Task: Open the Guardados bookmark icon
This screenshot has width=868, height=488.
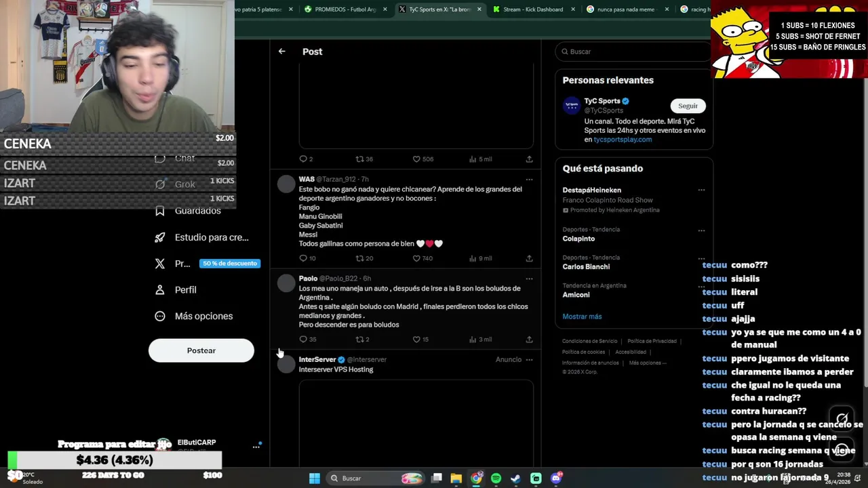Action: (x=160, y=211)
